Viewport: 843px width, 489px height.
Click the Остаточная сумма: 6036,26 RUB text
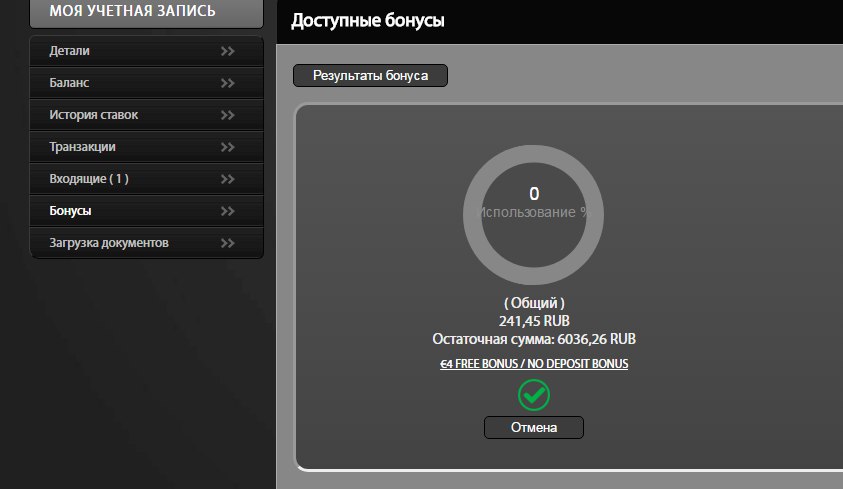(534, 339)
